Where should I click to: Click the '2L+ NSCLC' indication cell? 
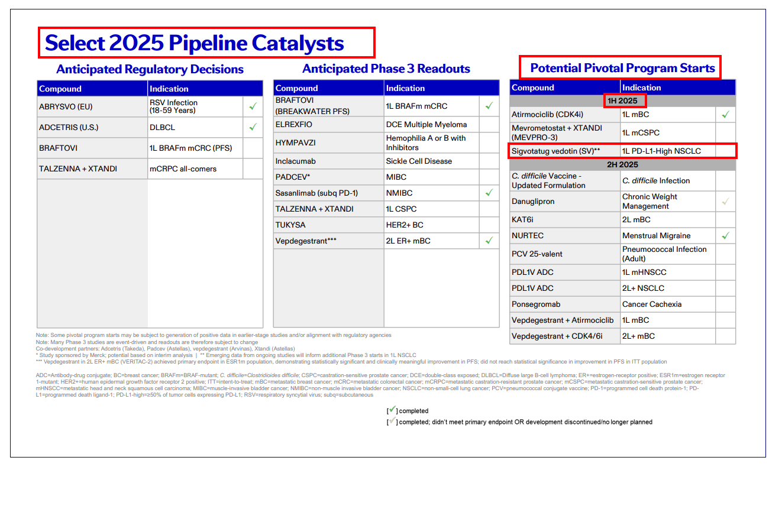pos(668,288)
